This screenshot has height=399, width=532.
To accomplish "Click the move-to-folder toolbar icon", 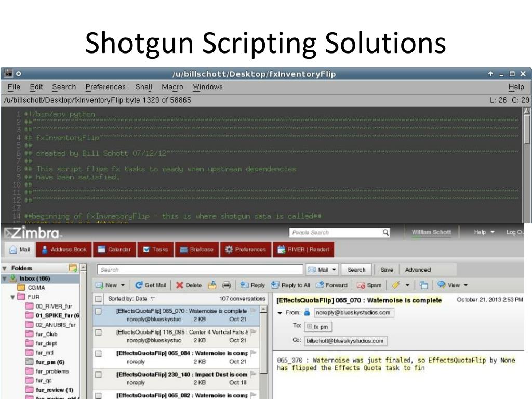I will 212,285.
